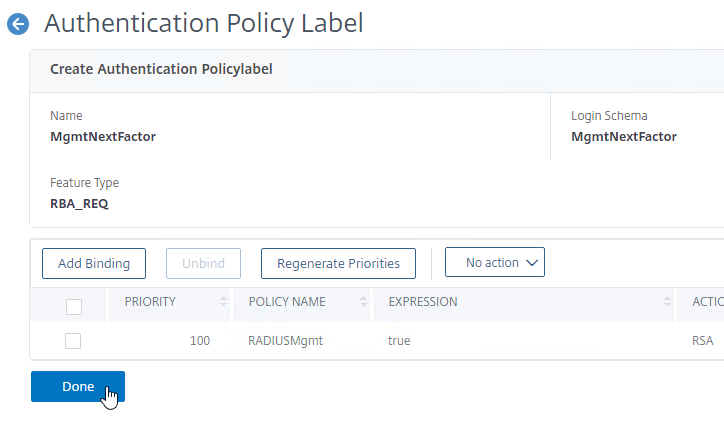This screenshot has height=424, width=724.
Task: Sort by the PRIORITY column arrows
Action: click(x=223, y=302)
